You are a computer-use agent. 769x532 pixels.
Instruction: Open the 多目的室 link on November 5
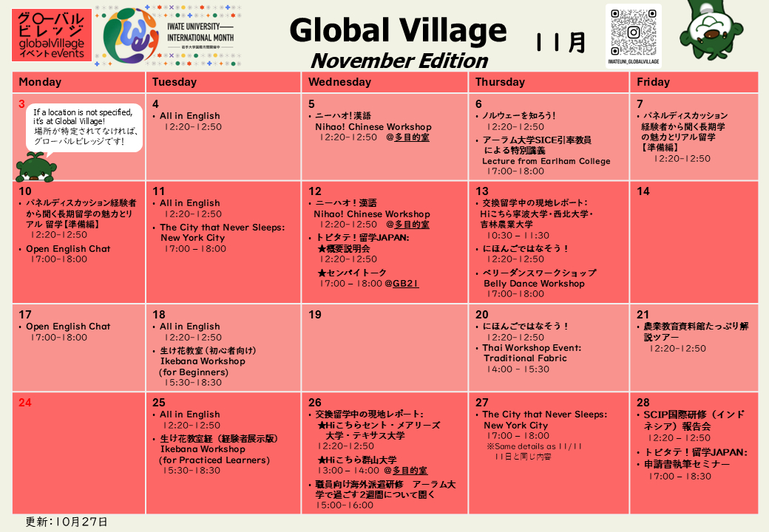pyautogui.click(x=412, y=137)
